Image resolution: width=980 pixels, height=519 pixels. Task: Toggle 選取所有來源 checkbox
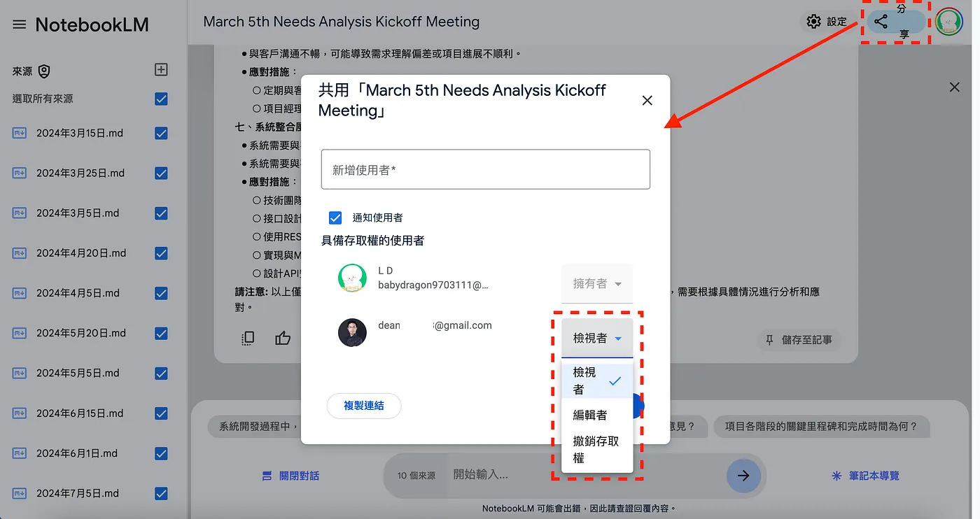[x=161, y=99]
